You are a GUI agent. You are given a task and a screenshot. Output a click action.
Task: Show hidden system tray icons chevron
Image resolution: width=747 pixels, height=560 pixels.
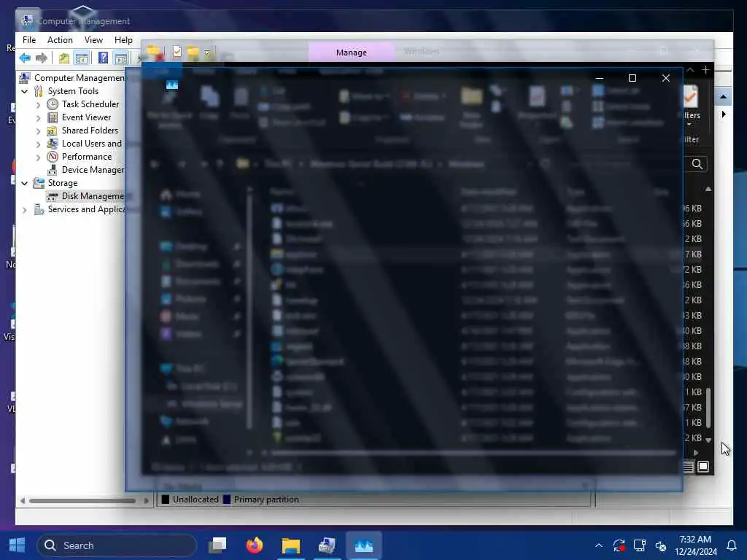pos(599,545)
